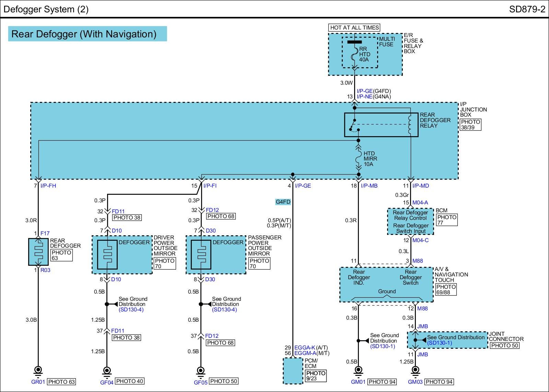
Task: Click the GF04 ground symbol
Action: 107,370
